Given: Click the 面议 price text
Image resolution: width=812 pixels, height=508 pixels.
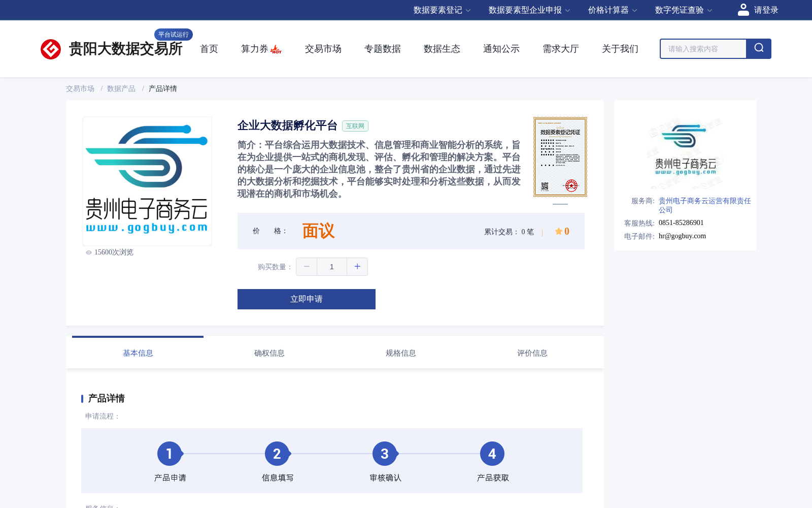Looking at the screenshot, I should click(319, 231).
